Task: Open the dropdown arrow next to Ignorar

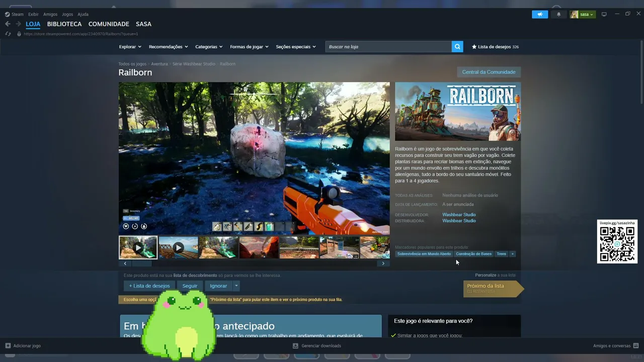Action: [x=236, y=286]
